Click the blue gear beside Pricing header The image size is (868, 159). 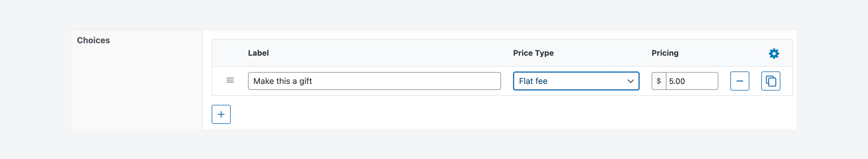[x=774, y=53]
